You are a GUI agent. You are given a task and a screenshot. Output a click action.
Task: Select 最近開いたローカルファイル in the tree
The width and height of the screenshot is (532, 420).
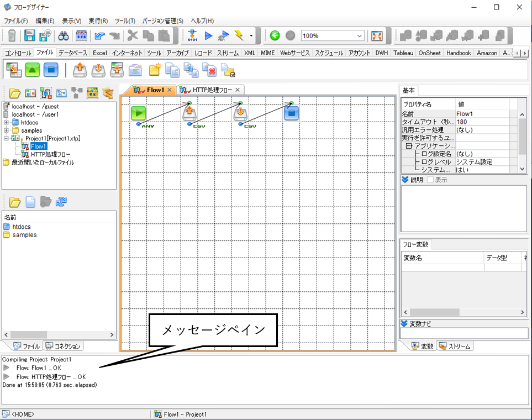point(43,162)
